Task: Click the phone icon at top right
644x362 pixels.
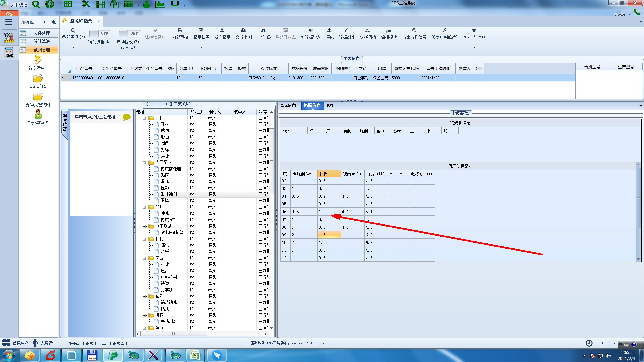Action: (637, 12)
